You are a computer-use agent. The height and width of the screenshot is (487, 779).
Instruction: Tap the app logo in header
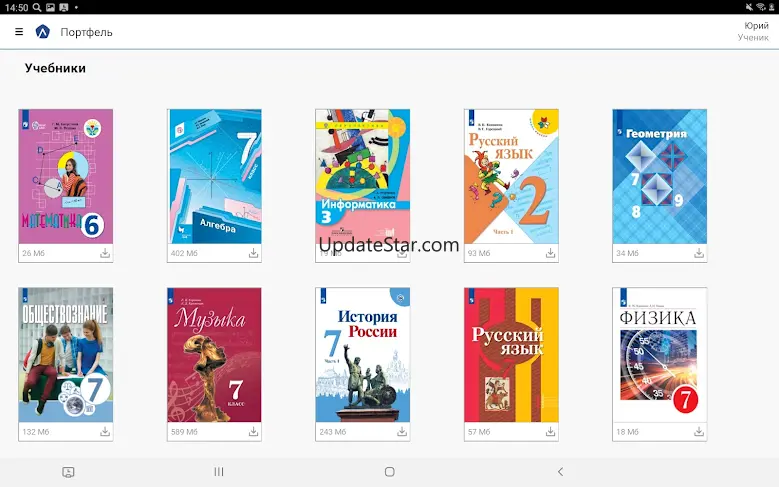coord(43,32)
